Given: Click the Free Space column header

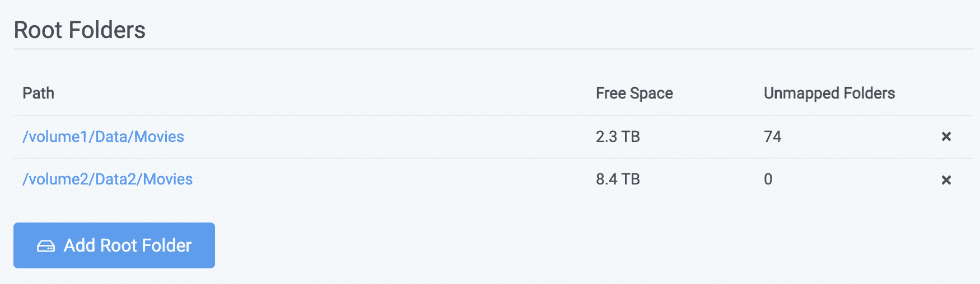Looking at the screenshot, I should tap(634, 93).
